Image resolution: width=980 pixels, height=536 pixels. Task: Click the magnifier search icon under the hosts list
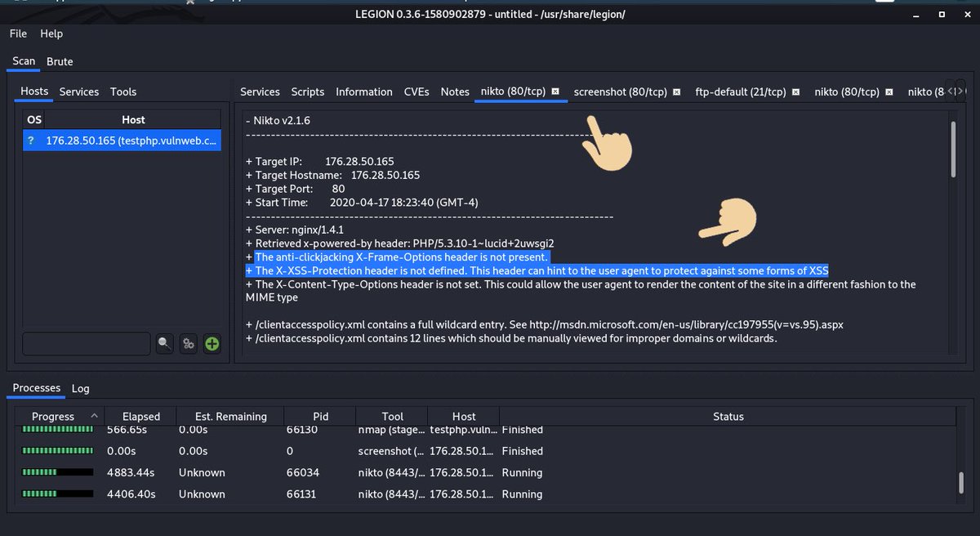tap(165, 344)
